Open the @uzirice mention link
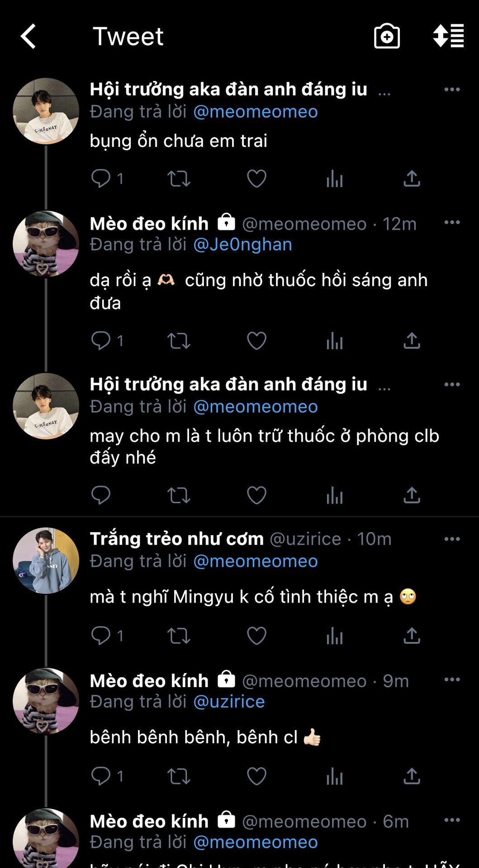Viewport: 479px width, 868px height. click(x=229, y=702)
